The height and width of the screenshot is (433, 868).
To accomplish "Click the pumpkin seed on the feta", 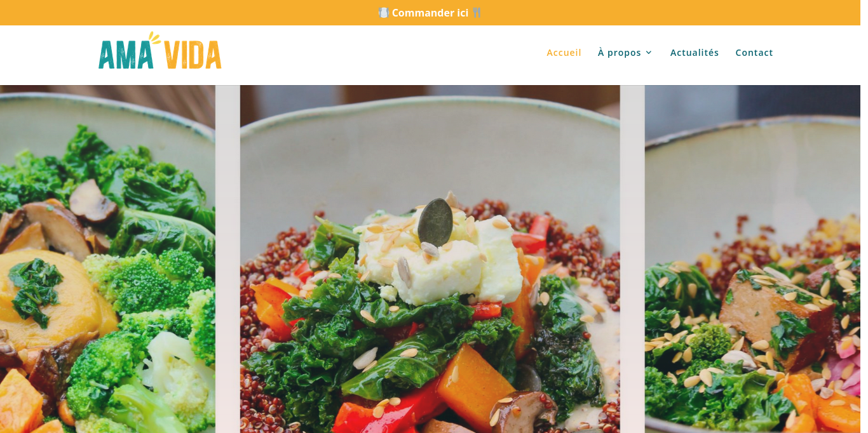I will pyautogui.click(x=435, y=222).
